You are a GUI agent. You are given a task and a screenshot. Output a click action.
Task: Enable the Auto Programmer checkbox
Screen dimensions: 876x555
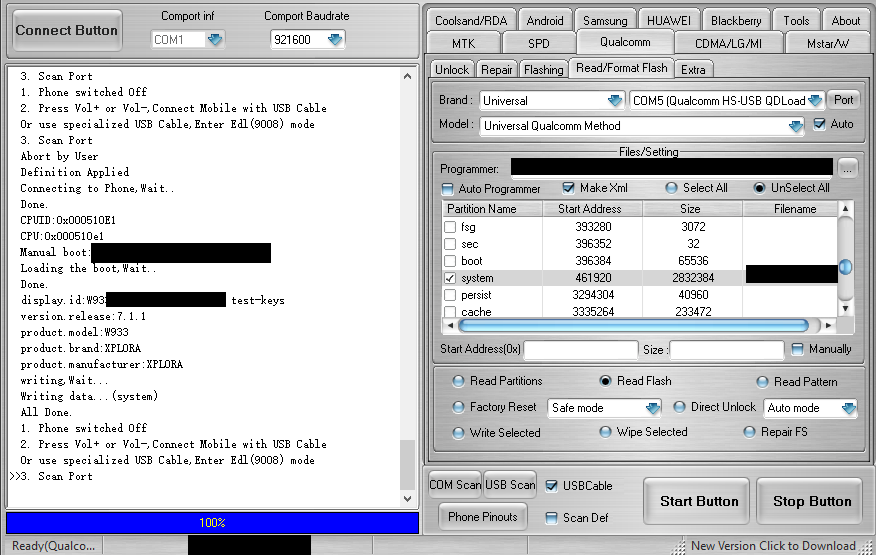[447, 189]
